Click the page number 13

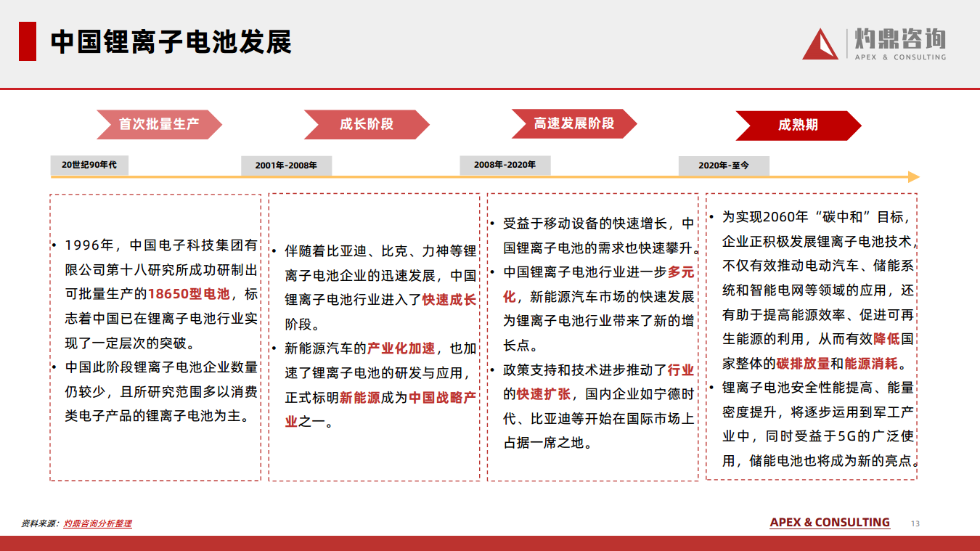(x=915, y=524)
